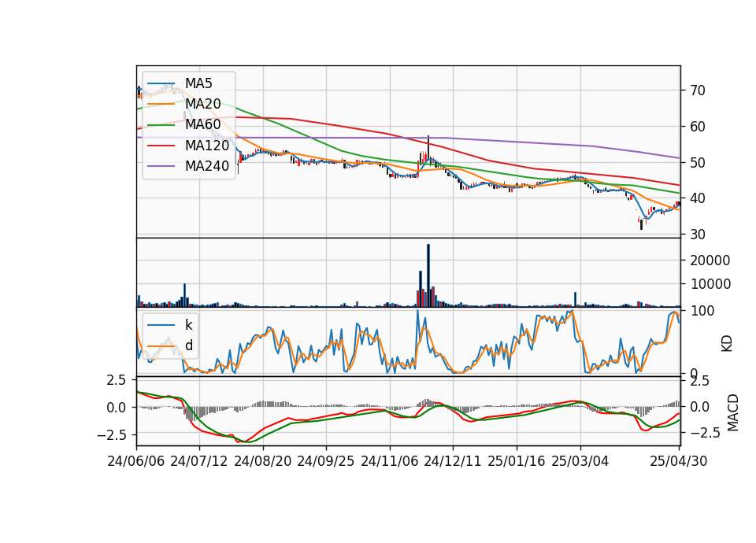Click the red MA120 legend line sample
The width and height of the screenshot is (756, 543).
(x=161, y=145)
